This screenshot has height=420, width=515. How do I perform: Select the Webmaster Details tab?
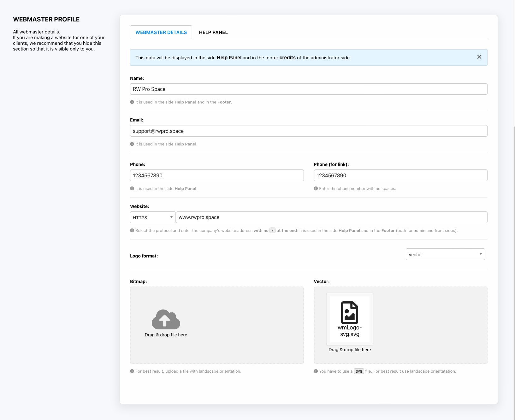pos(161,33)
